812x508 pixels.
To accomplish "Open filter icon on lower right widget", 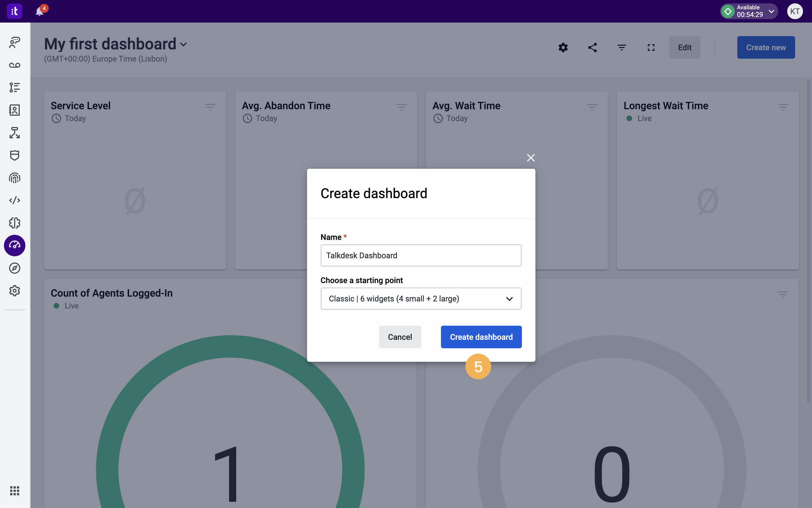I will coord(782,295).
